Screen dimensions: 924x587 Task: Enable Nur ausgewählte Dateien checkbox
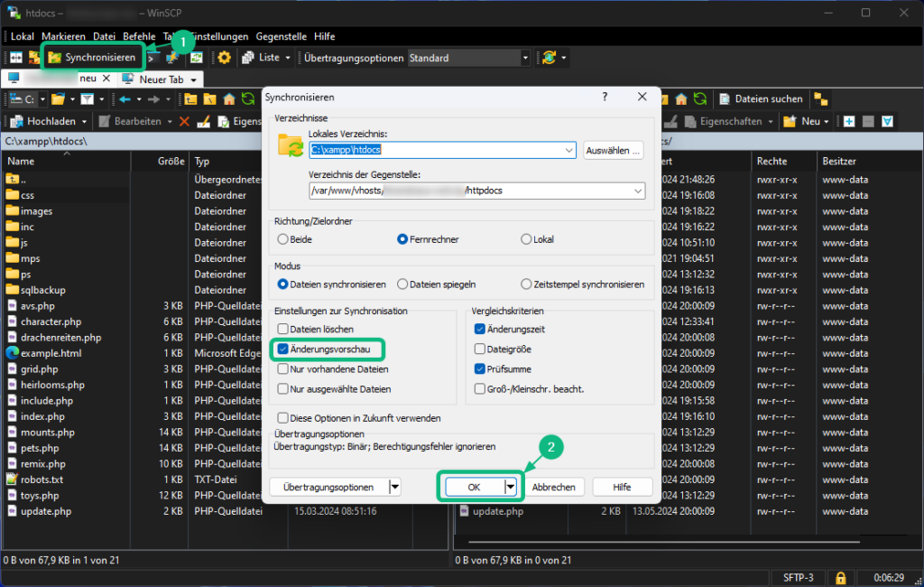coord(282,389)
